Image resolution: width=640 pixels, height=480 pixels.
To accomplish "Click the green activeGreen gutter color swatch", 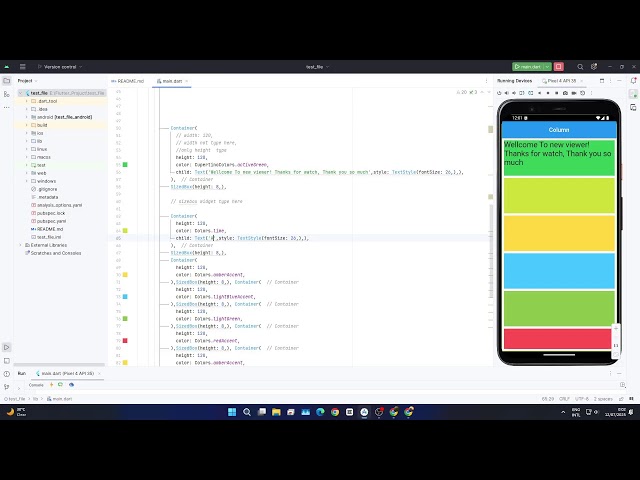I will click(125, 164).
